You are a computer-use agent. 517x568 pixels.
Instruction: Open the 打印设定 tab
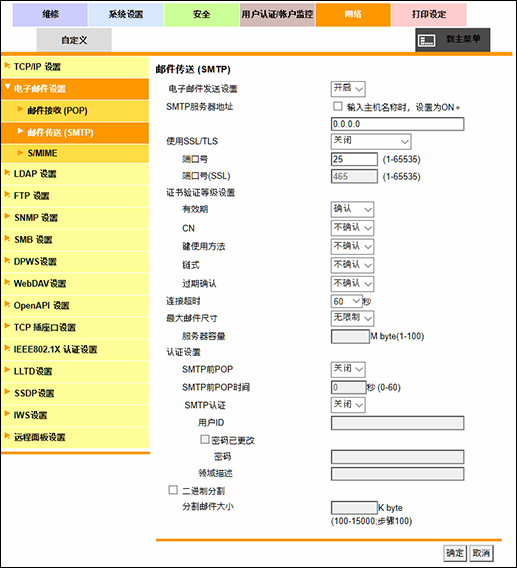point(429,14)
